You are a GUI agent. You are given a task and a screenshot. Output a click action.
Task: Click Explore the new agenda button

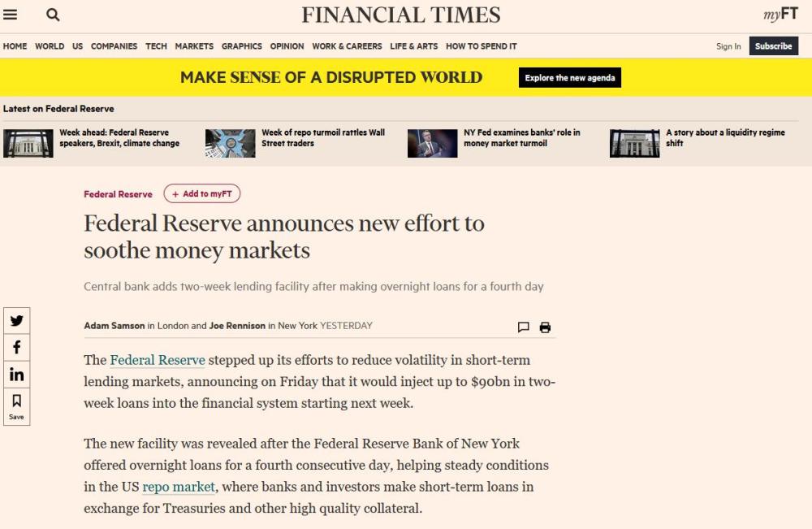(570, 78)
